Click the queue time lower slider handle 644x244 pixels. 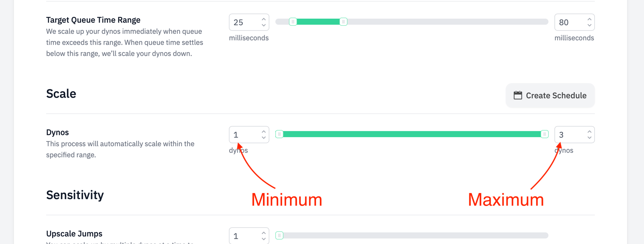(x=293, y=22)
